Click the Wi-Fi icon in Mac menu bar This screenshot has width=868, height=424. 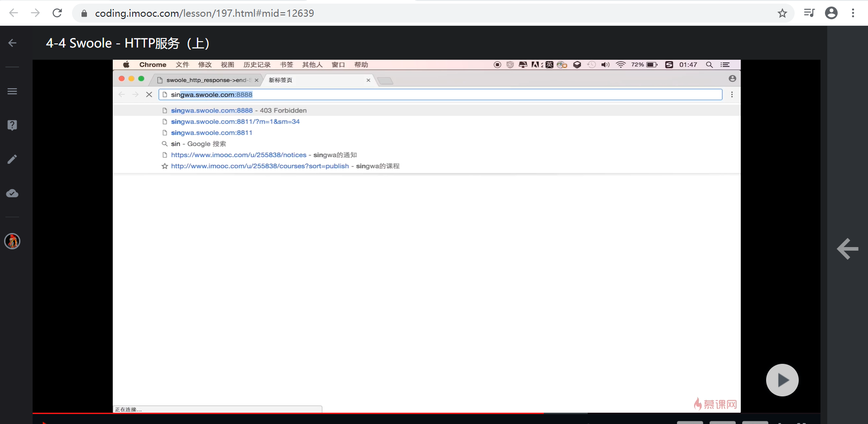tap(621, 65)
